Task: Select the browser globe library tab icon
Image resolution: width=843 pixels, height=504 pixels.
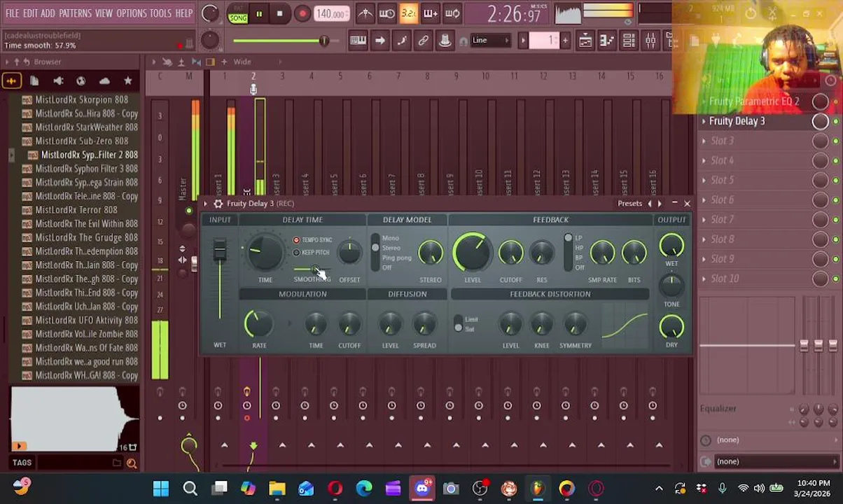Action: [x=81, y=81]
